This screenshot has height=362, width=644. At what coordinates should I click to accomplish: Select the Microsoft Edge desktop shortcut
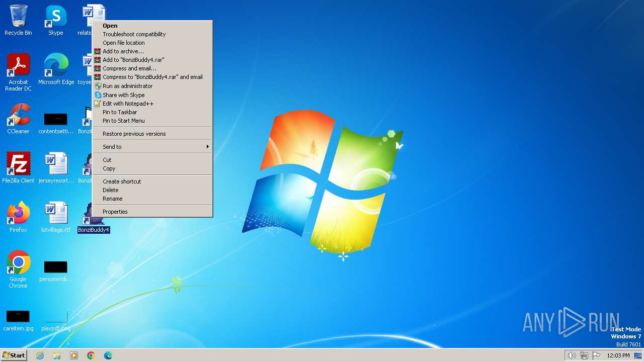click(56, 69)
